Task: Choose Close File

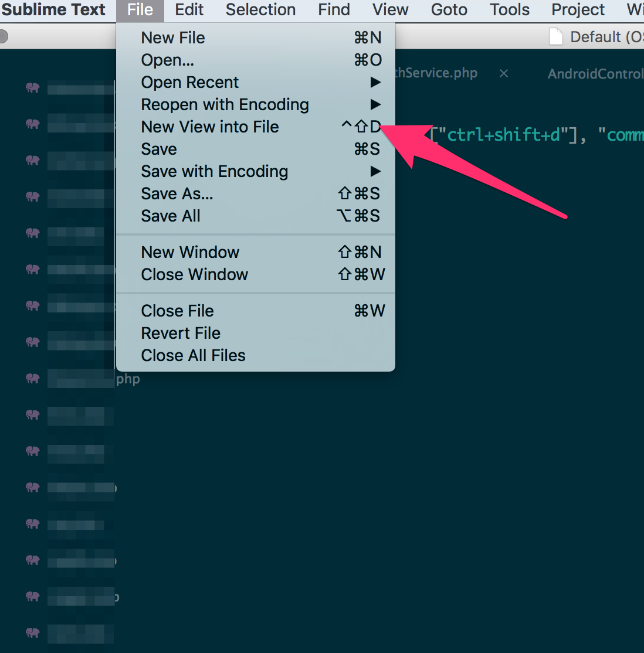Action: pos(256,311)
